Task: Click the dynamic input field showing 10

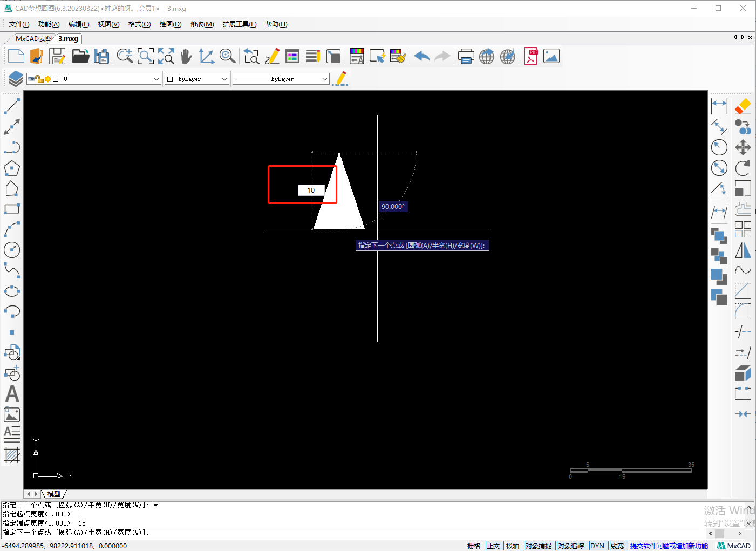Action: tap(311, 190)
